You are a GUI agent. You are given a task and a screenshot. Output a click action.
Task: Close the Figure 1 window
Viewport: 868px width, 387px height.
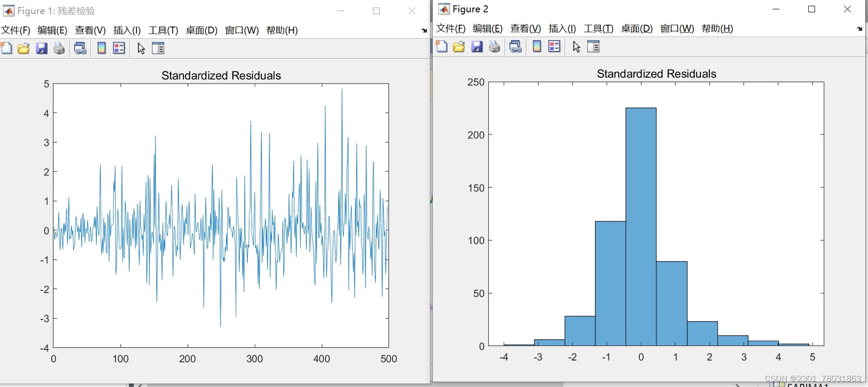[412, 11]
